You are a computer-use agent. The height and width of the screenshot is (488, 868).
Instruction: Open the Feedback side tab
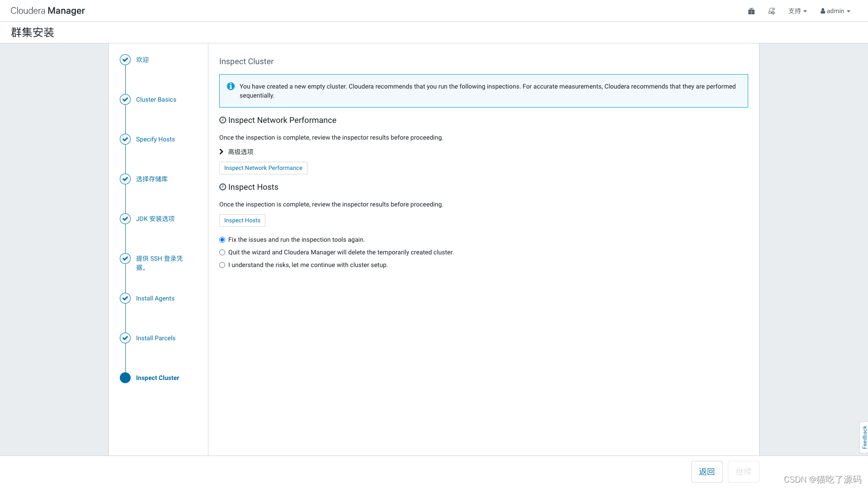[x=864, y=437]
